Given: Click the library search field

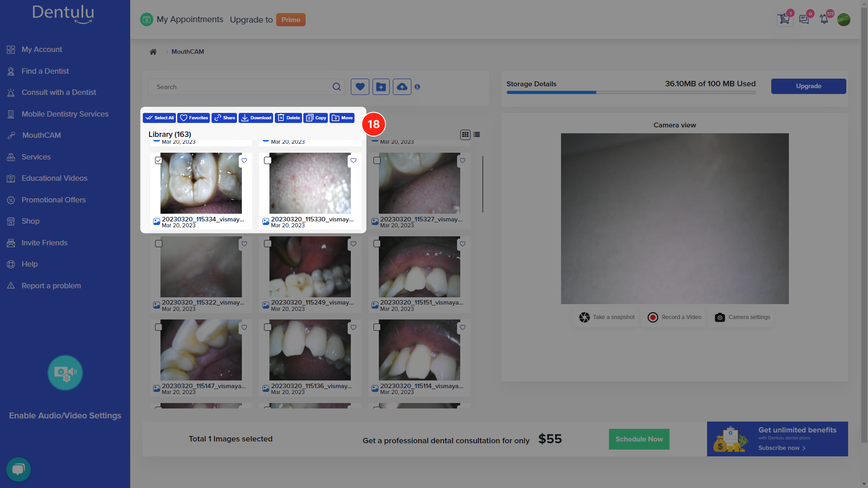Looking at the screenshot, I should click(246, 87).
